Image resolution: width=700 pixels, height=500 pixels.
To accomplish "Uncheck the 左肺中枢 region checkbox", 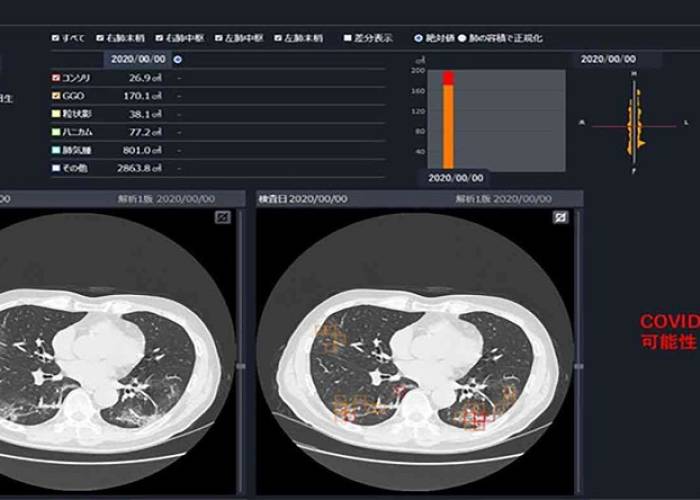I will point(218,38).
